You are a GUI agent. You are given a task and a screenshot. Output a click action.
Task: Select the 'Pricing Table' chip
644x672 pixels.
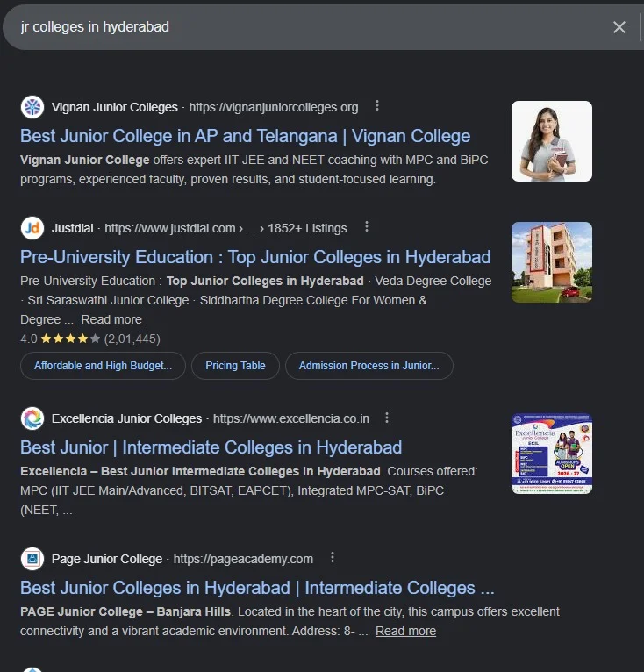[235, 366]
